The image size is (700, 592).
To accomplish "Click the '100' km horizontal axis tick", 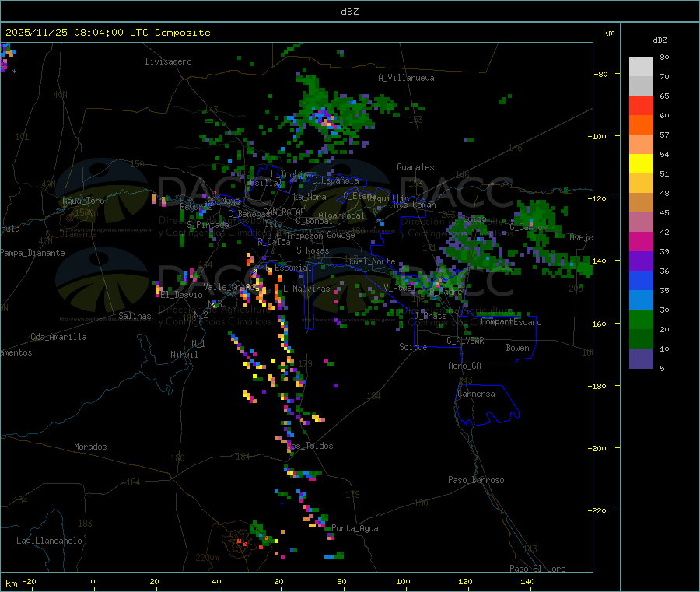I will click(x=403, y=581).
